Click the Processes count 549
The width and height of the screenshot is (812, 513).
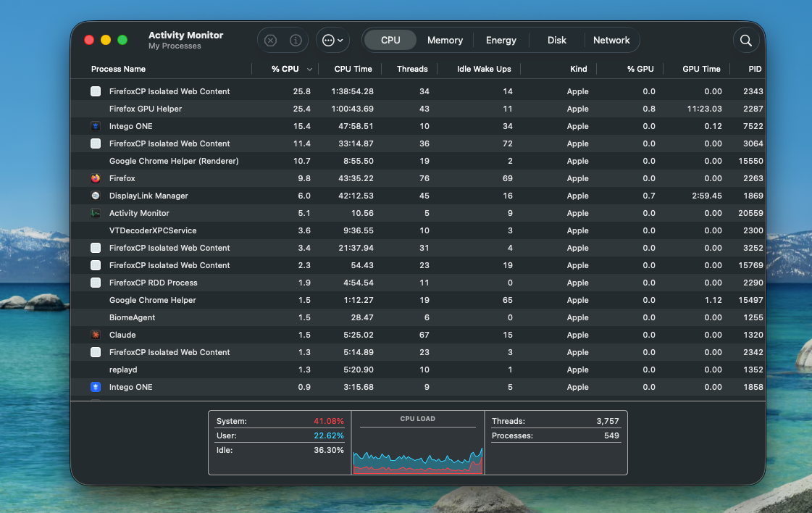click(x=611, y=435)
